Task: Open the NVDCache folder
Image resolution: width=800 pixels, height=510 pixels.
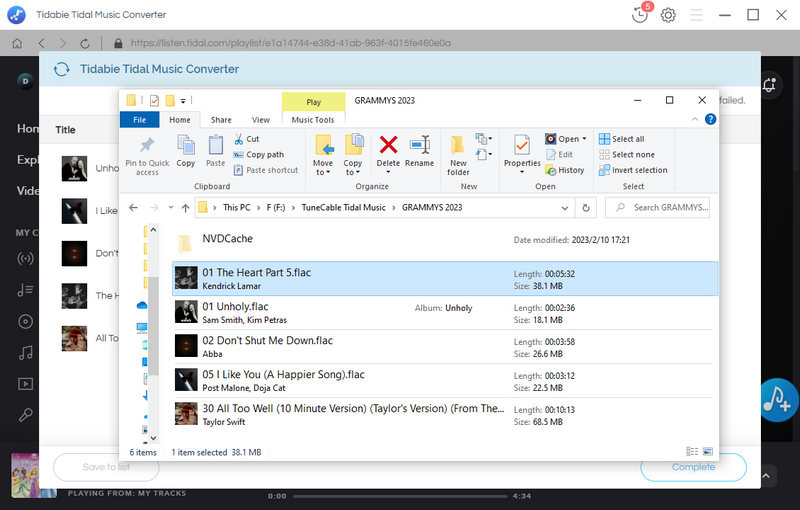Action: 444,242
